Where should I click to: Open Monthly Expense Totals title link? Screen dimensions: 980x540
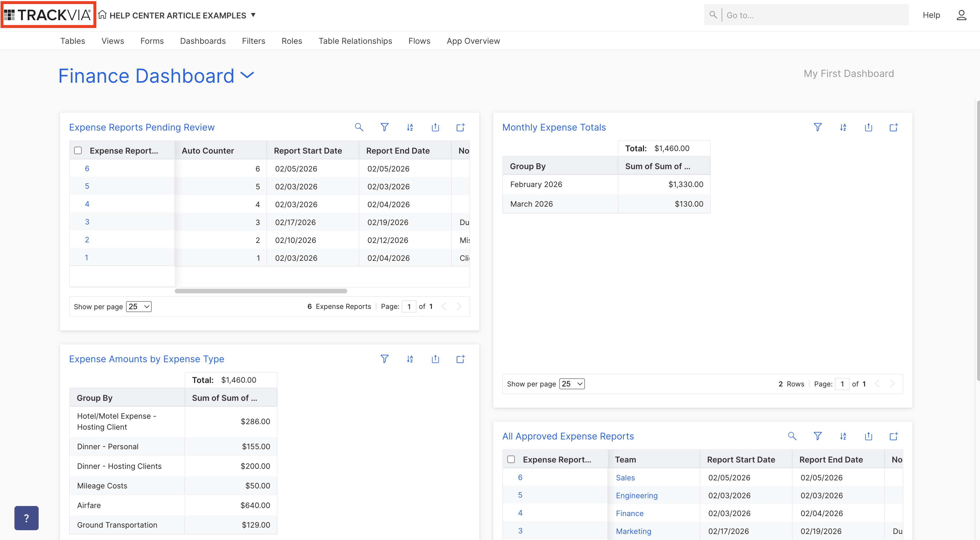point(554,127)
